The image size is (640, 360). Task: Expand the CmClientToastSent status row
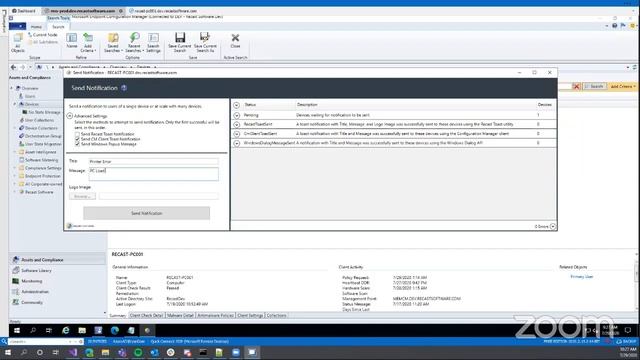pos(237,134)
